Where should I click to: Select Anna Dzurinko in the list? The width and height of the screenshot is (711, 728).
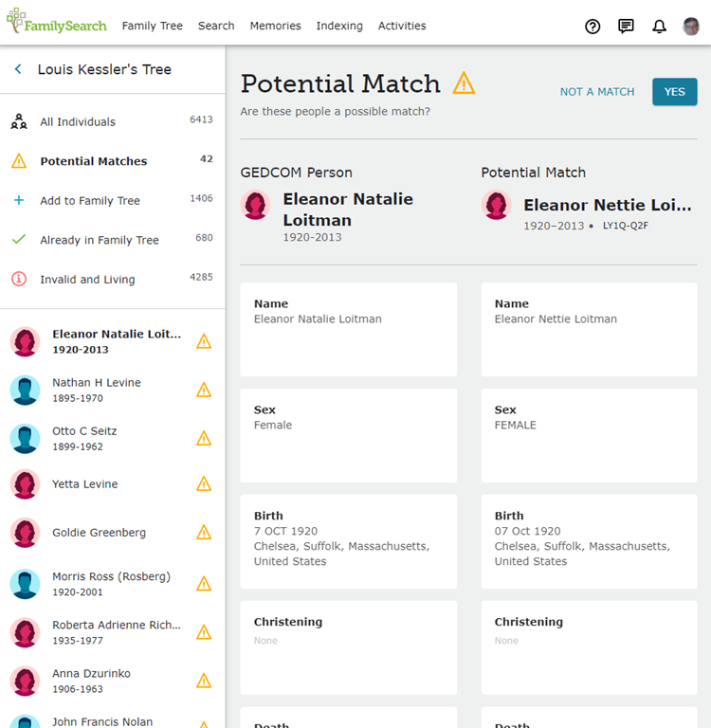click(x=113, y=681)
